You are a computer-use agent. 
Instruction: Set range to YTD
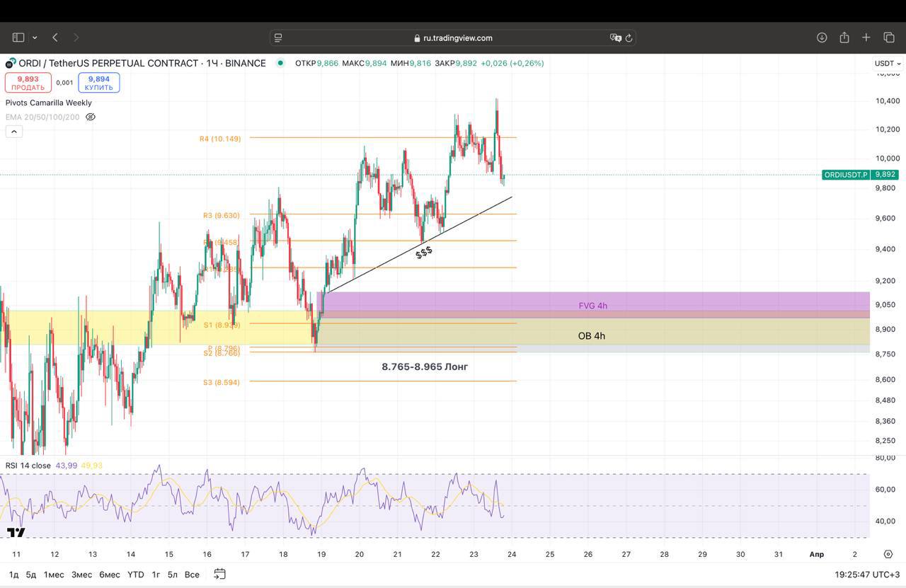(x=135, y=575)
